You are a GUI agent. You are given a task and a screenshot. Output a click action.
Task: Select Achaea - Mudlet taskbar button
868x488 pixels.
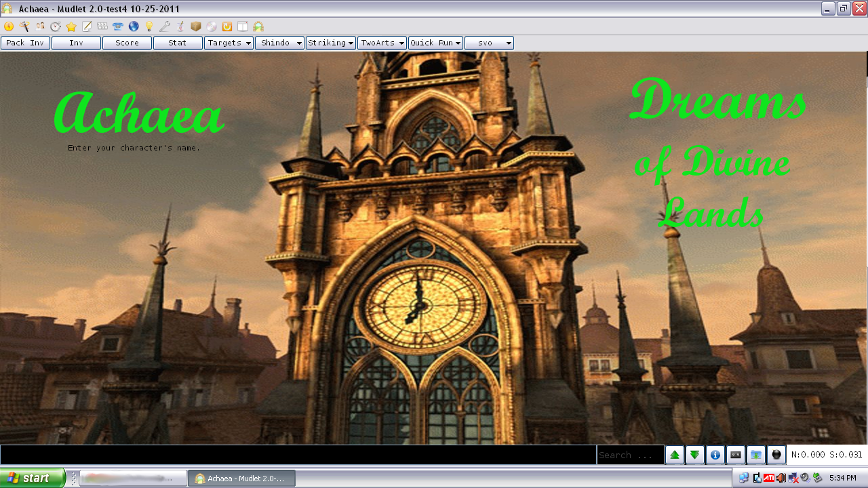tap(242, 478)
